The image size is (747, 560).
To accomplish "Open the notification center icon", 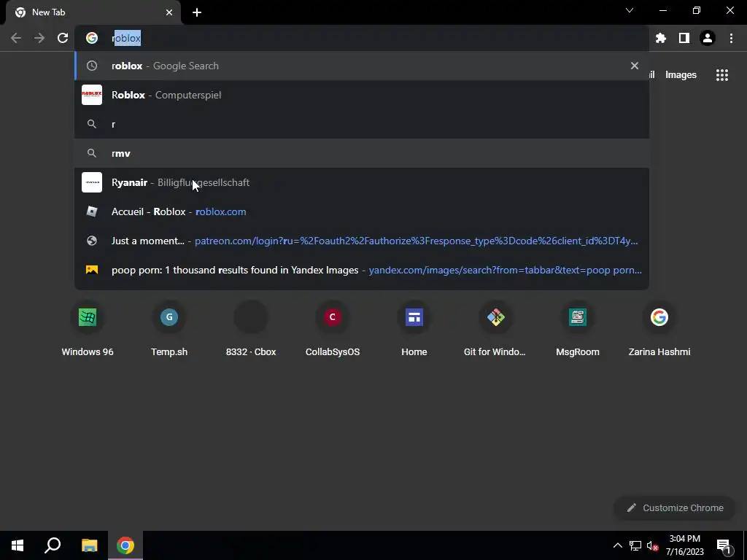I will pos(724,545).
